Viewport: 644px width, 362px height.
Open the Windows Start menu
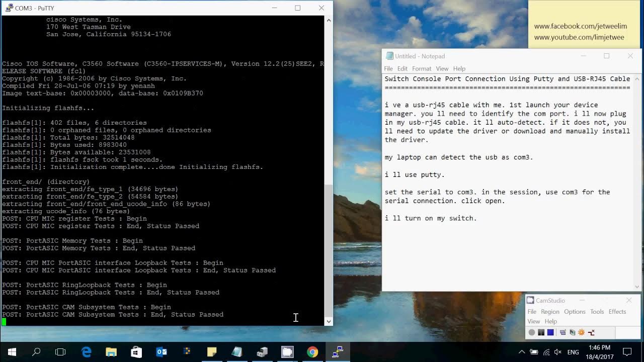point(12,352)
